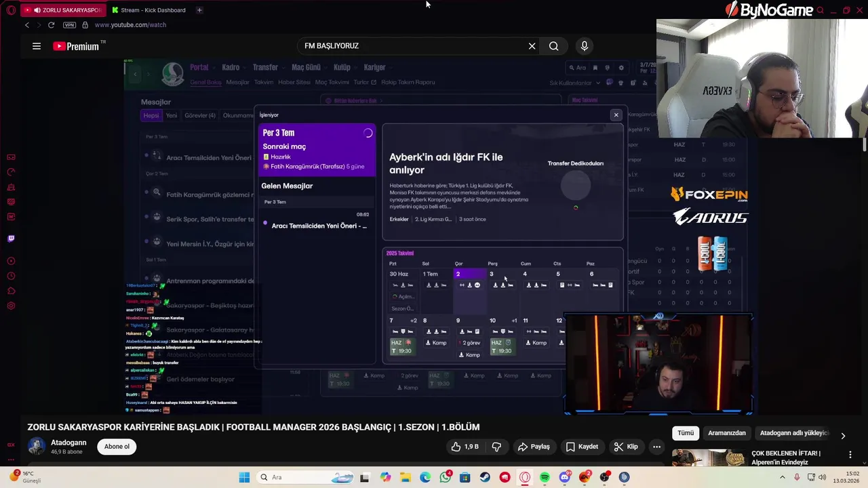The image size is (868, 488).
Task: Share the video using Paylaş button
Action: click(534, 447)
